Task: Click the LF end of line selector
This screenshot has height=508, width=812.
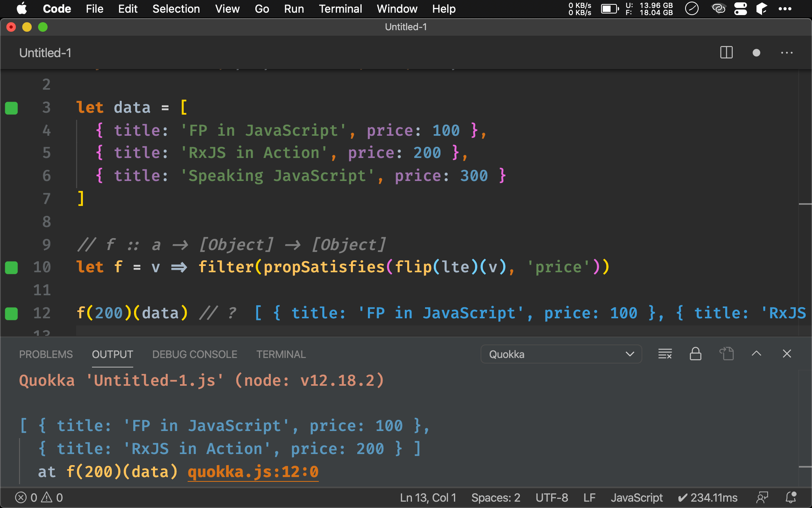Action: click(589, 498)
